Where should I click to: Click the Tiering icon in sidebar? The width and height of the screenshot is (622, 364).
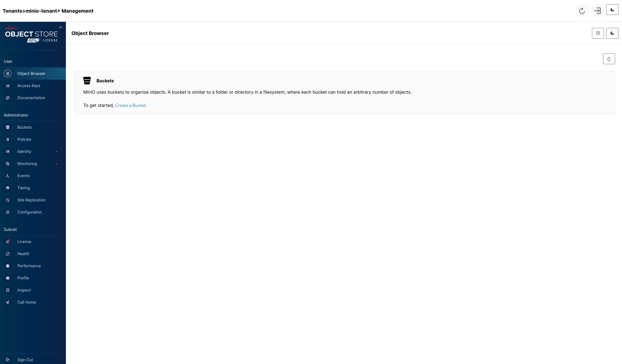[7, 188]
